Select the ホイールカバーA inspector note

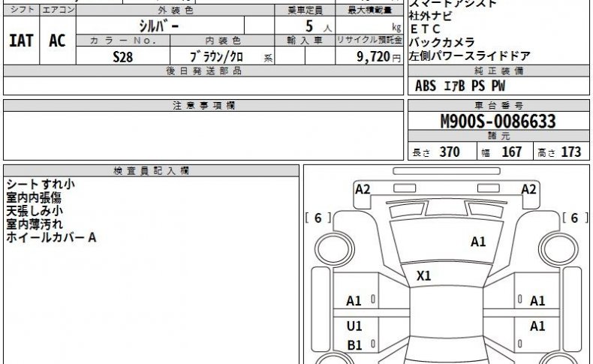51,237
